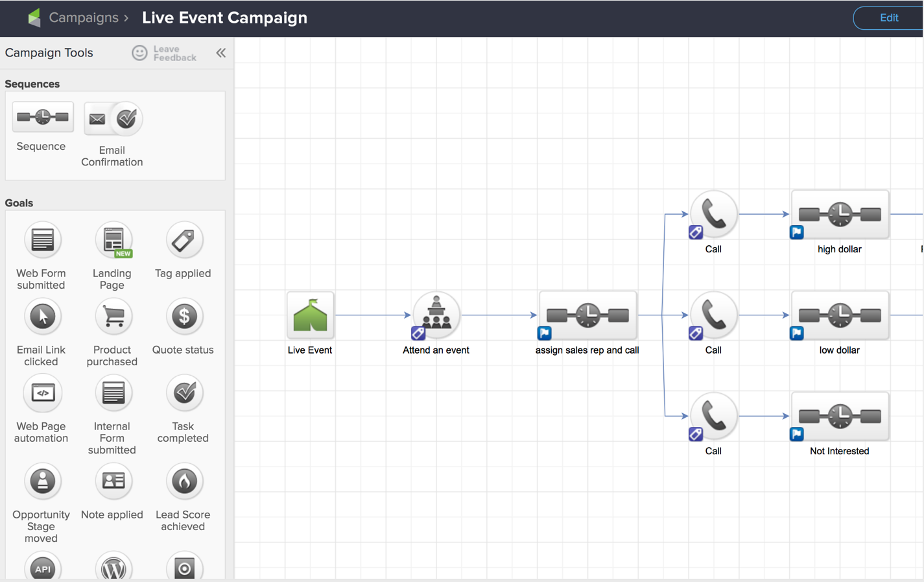The image size is (924, 582).
Task: Click the tag badge on Attend an event
Action: [418, 333]
